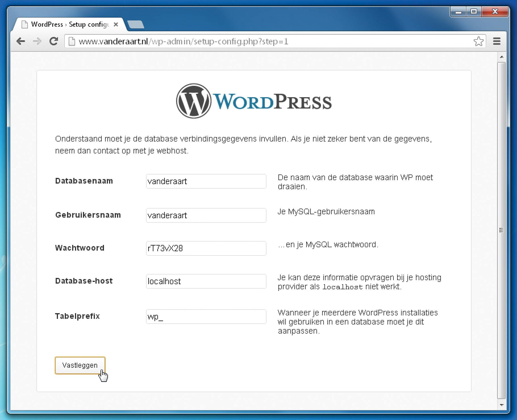Click the 'Je kan deze informatie opvragen' description
Viewport: 517px width, 420px height.
(x=359, y=282)
